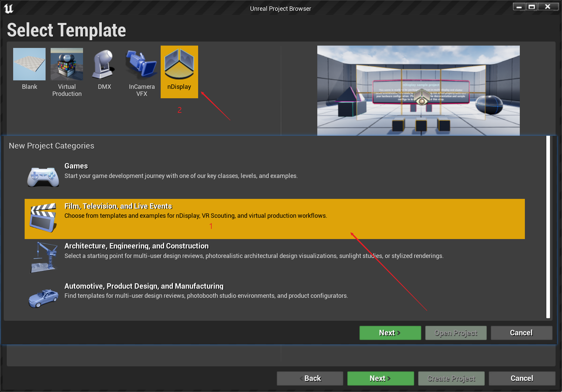Maximize the Unreal Project Browser window
Viewport: 562px width, 392px height.
532,6
